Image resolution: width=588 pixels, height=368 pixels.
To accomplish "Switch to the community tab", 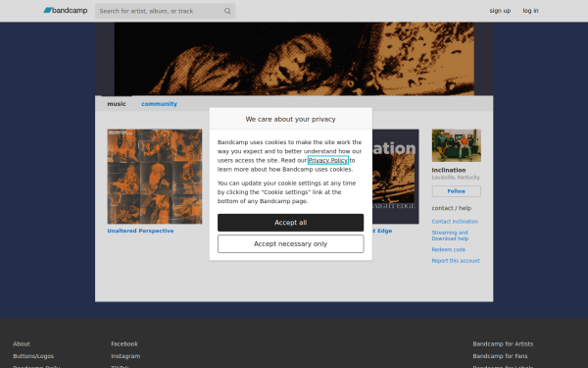I will (x=159, y=104).
